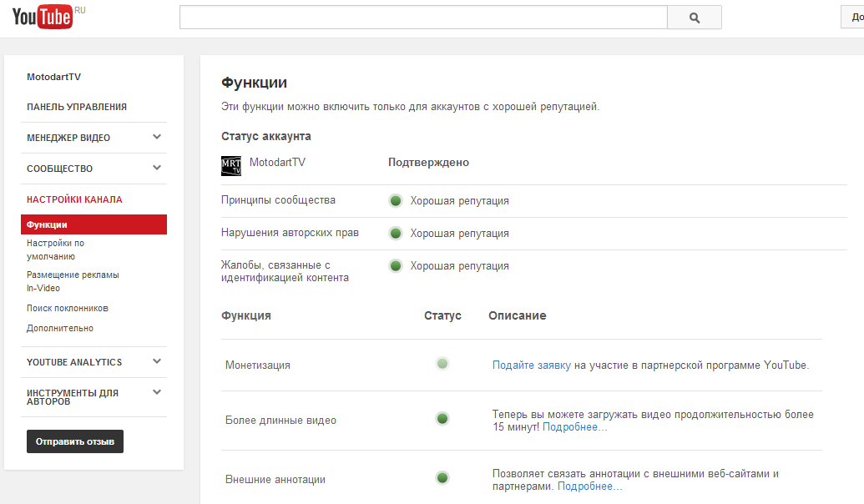Select Настройки канала heading
This screenshot has width=864, height=504.
pos(74,199)
